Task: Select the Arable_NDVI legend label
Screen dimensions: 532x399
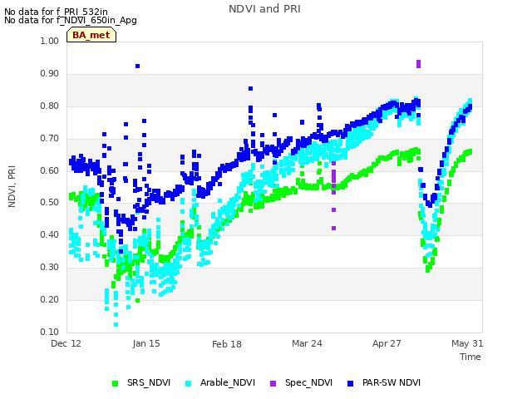Action: [x=228, y=382]
